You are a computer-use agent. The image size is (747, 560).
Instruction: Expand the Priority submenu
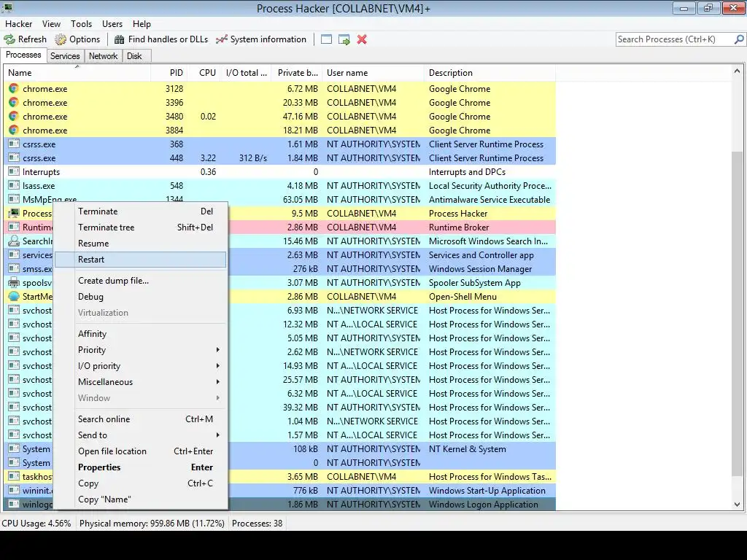(x=217, y=350)
